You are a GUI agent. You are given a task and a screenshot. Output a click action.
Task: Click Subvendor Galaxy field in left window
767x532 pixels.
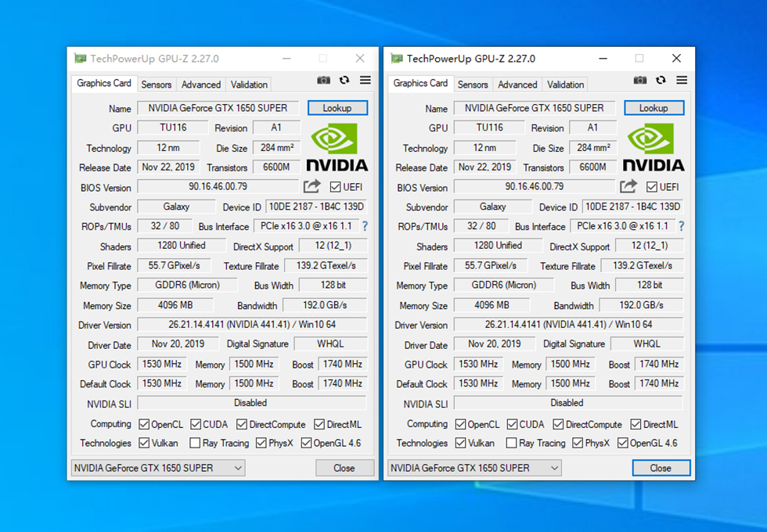(176, 207)
